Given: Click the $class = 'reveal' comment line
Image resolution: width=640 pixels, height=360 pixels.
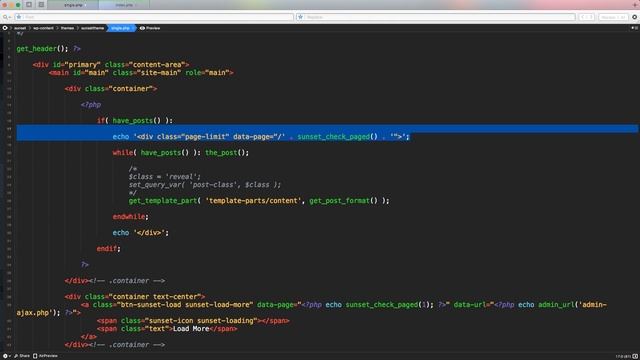Looking at the screenshot, I should tap(165, 177).
